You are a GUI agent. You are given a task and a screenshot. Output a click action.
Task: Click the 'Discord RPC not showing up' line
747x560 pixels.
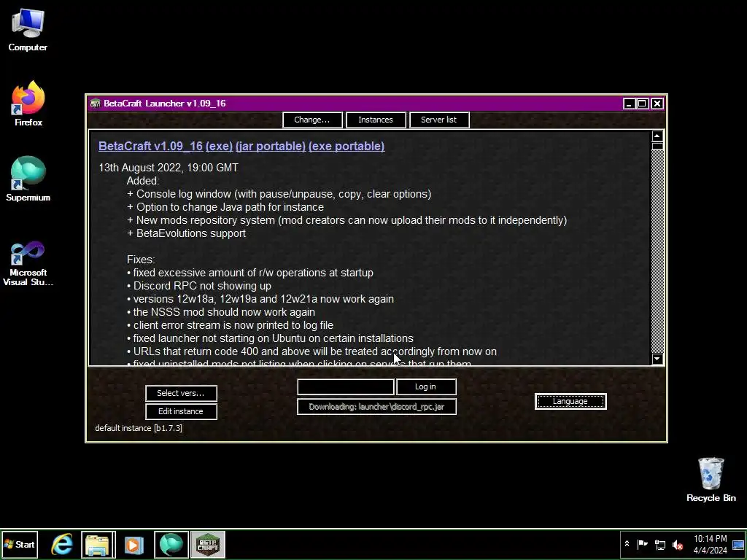click(199, 286)
